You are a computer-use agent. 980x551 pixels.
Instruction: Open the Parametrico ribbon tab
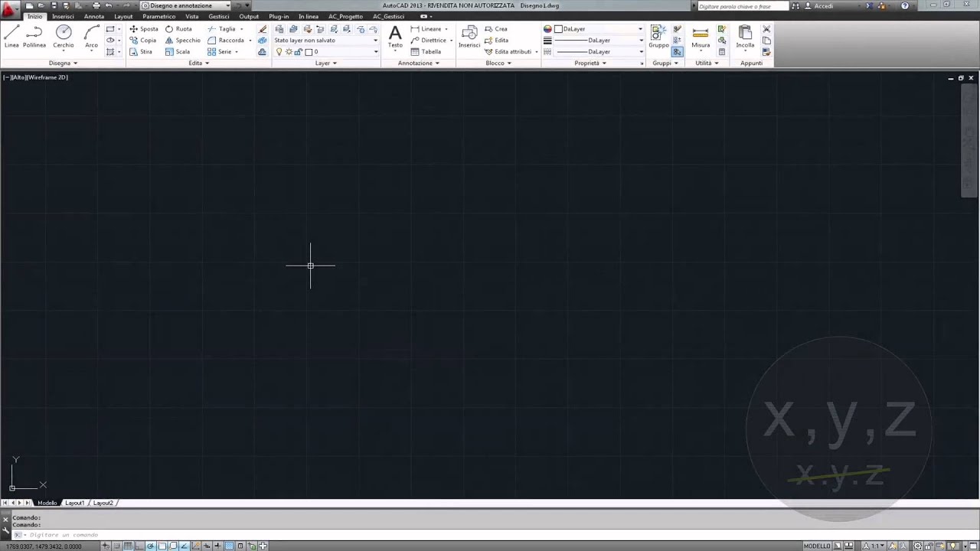(158, 16)
